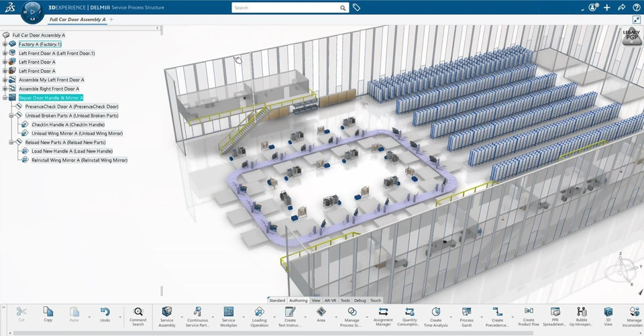
Task: Switch to the Standard toolbar tab
Action: (x=277, y=300)
